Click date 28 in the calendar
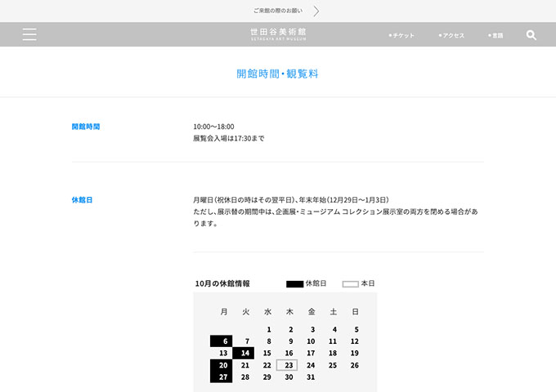The image size is (556, 392). [x=245, y=376]
